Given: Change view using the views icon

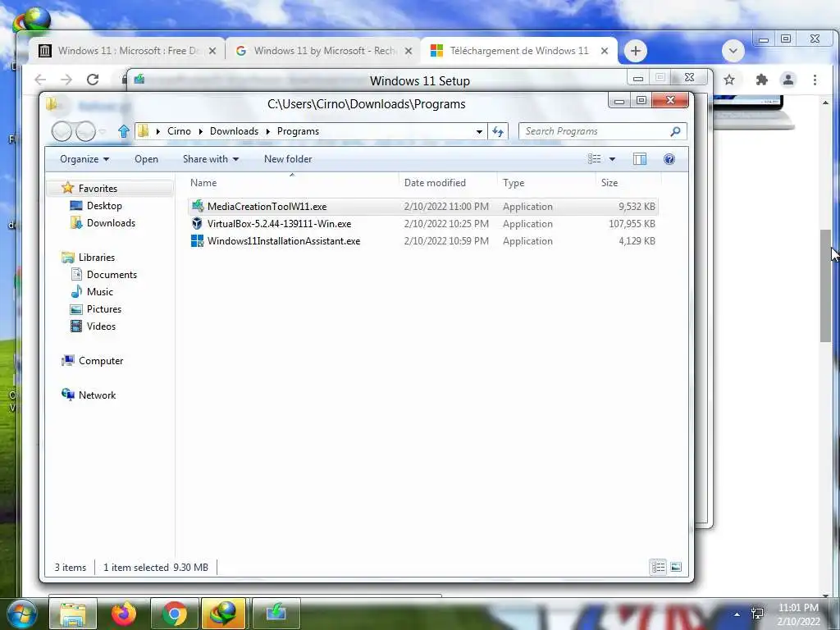Looking at the screenshot, I should [x=594, y=159].
